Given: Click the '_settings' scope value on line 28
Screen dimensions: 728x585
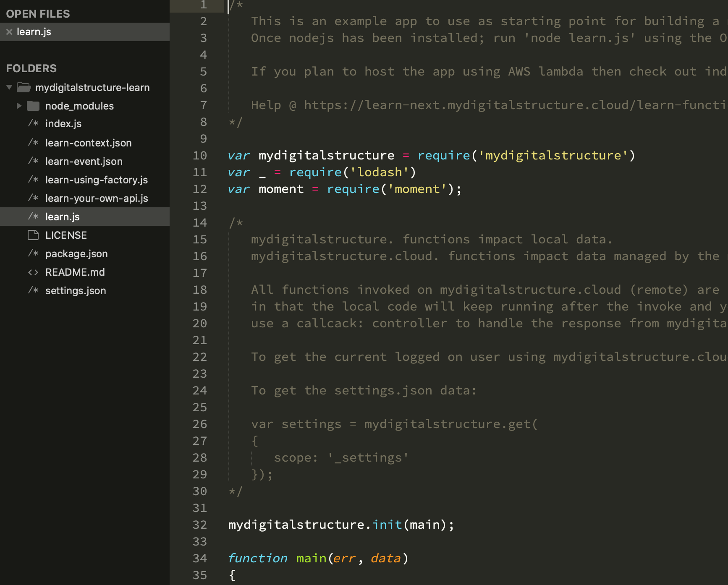Looking at the screenshot, I should tap(368, 458).
